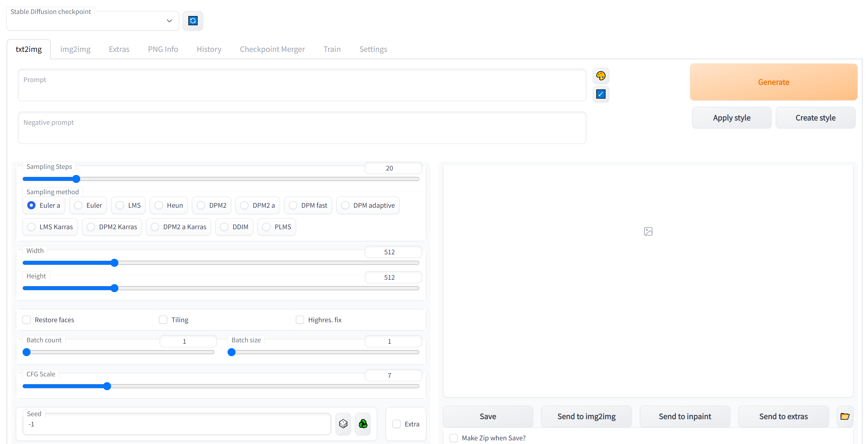Open the Settings tab
The image size is (868, 444).
click(373, 50)
